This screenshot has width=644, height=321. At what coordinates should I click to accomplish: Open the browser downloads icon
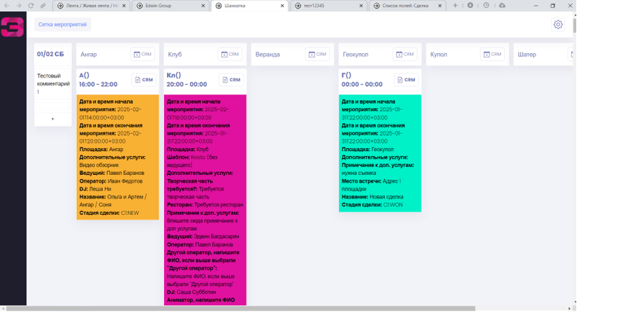[470, 6]
